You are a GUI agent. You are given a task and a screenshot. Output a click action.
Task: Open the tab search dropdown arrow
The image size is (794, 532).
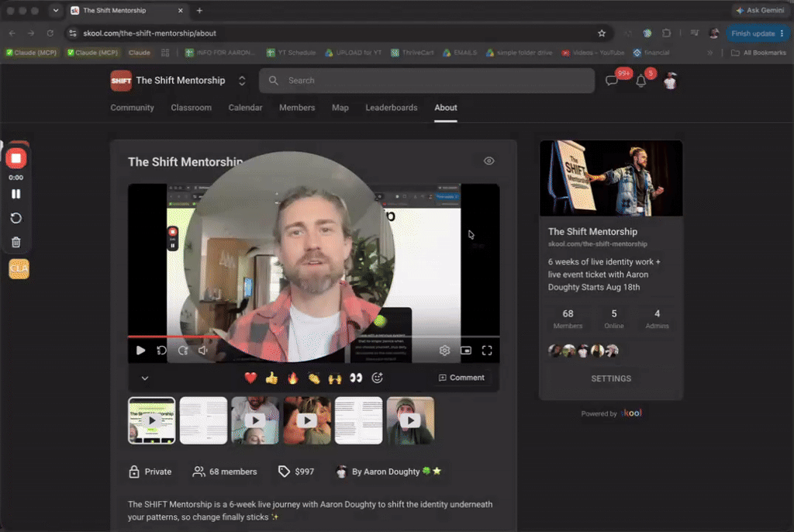coord(56,10)
